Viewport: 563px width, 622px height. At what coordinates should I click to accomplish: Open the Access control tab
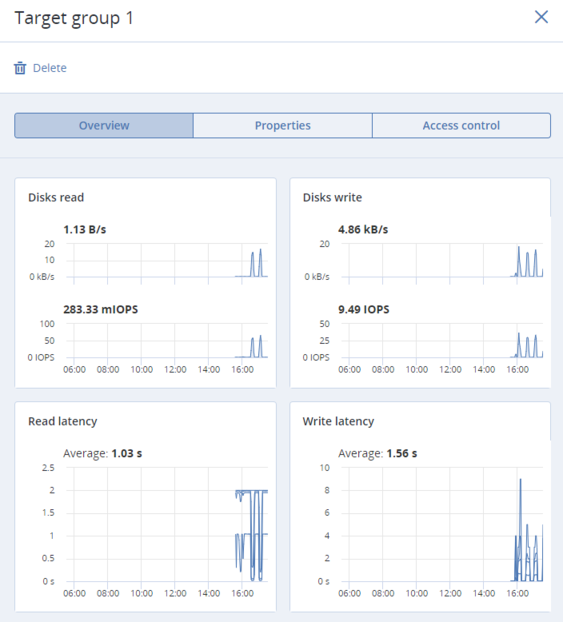pyautogui.click(x=461, y=126)
